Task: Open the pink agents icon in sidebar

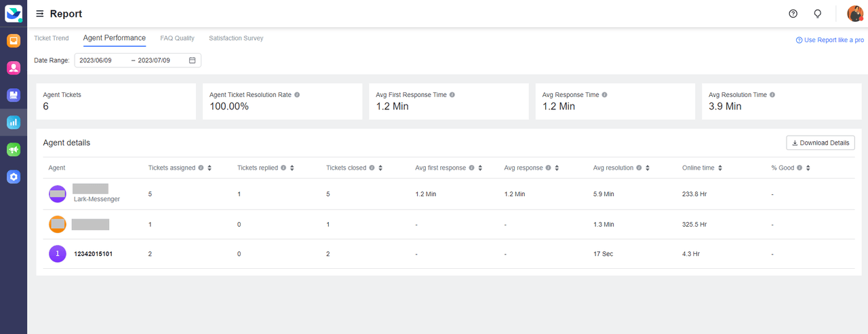Action: tap(14, 68)
